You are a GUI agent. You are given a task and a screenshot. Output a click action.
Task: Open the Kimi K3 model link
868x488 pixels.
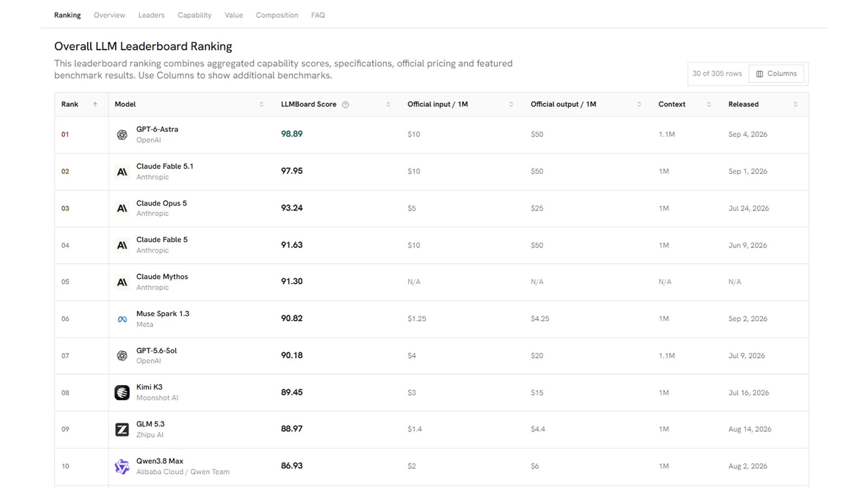click(x=149, y=387)
